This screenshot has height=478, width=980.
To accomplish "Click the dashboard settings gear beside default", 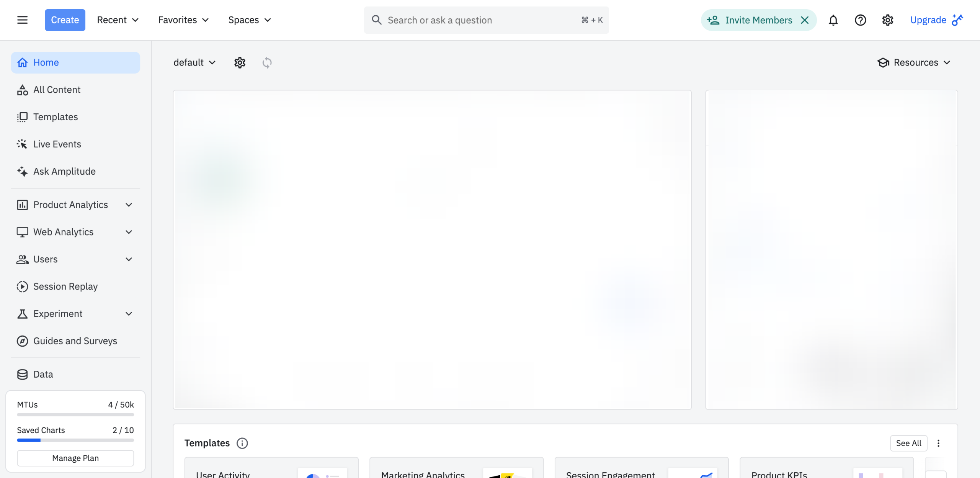I will click(240, 62).
